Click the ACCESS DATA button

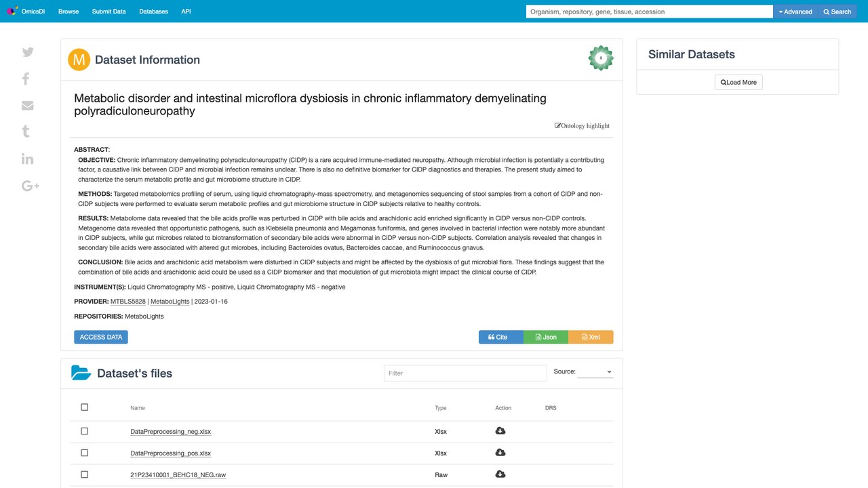click(x=101, y=337)
